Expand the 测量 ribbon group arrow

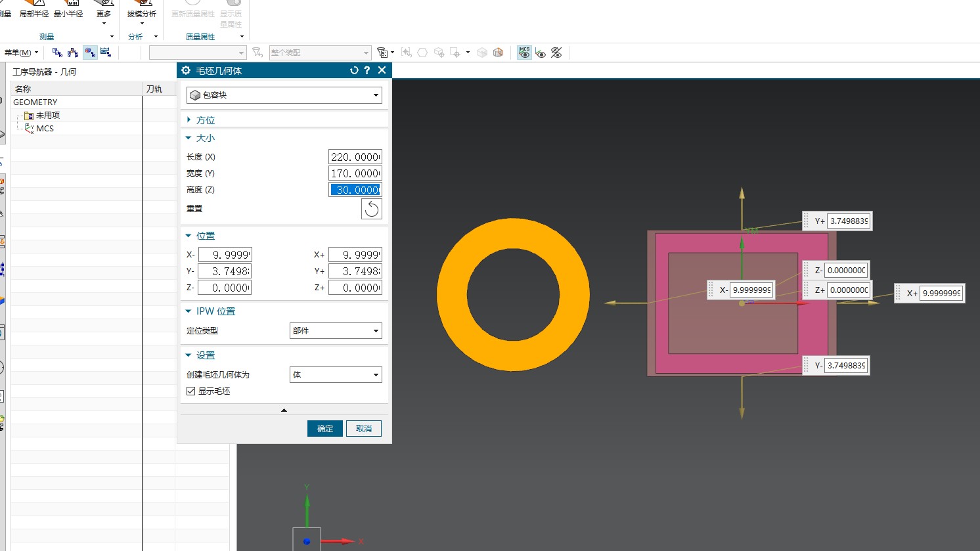point(112,37)
